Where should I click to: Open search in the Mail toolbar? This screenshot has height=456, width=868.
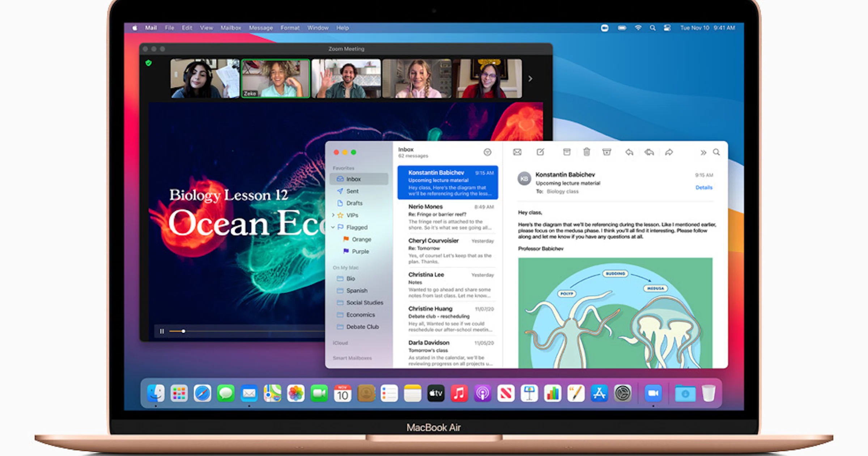pos(716,152)
